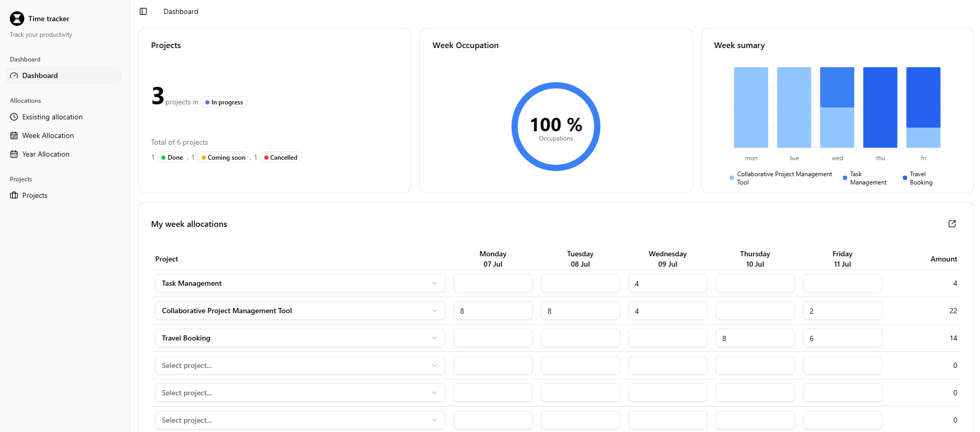Expand the Travel Booking project dropdown
Image resolution: width=980 pixels, height=432 pixels.
click(300, 338)
